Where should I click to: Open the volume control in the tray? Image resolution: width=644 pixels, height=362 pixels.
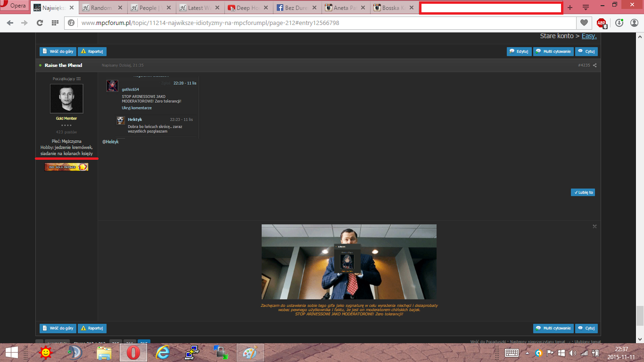click(x=573, y=353)
